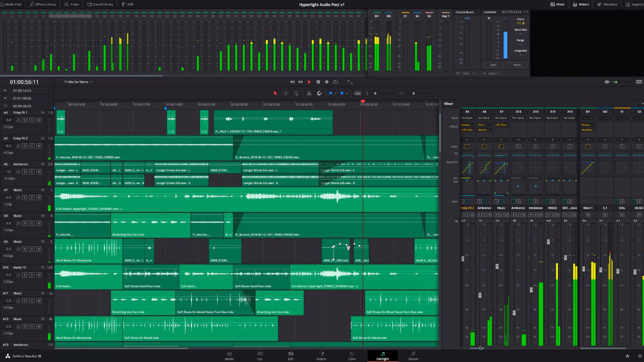Viewport: 644px width, 362px height.
Task: Switch to the Fusion page
Action: click(x=321, y=356)
